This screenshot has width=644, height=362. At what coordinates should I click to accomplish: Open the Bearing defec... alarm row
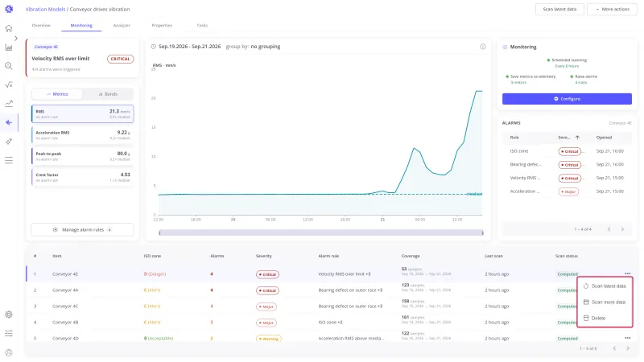[567, 165]
